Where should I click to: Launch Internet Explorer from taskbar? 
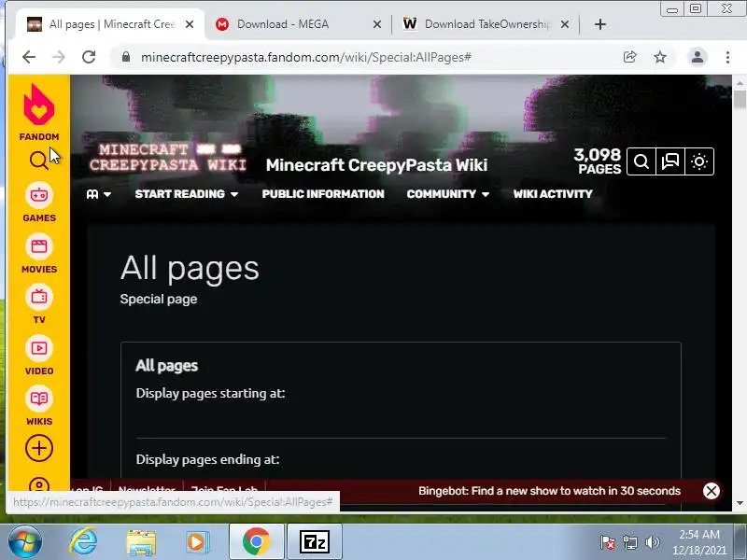[x=84, y=541]
